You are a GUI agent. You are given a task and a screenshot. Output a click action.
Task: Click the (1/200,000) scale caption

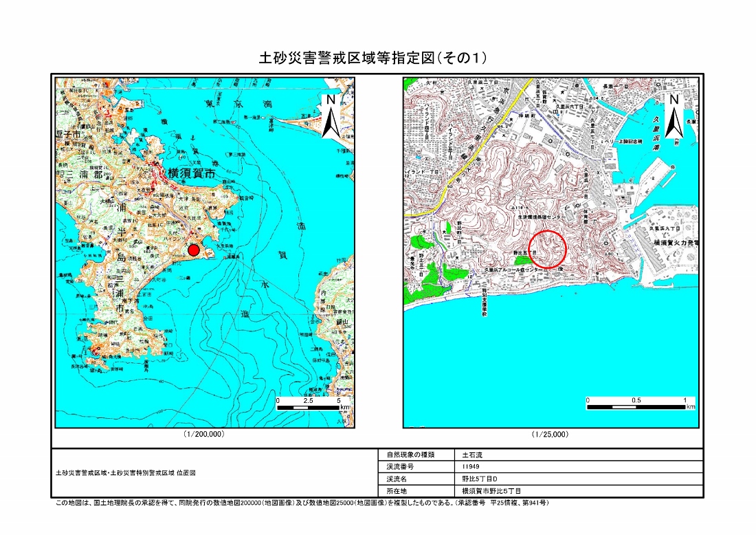coord(204,435)
